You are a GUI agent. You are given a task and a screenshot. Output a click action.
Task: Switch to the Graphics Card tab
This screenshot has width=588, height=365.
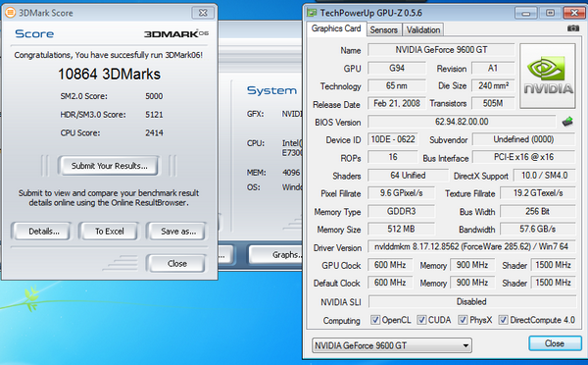click(336, 28)
